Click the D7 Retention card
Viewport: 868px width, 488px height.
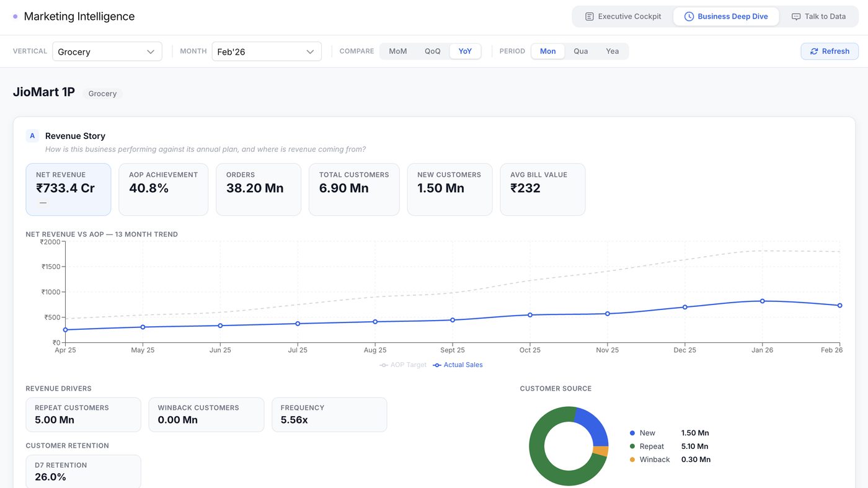(x=83, y=472)
